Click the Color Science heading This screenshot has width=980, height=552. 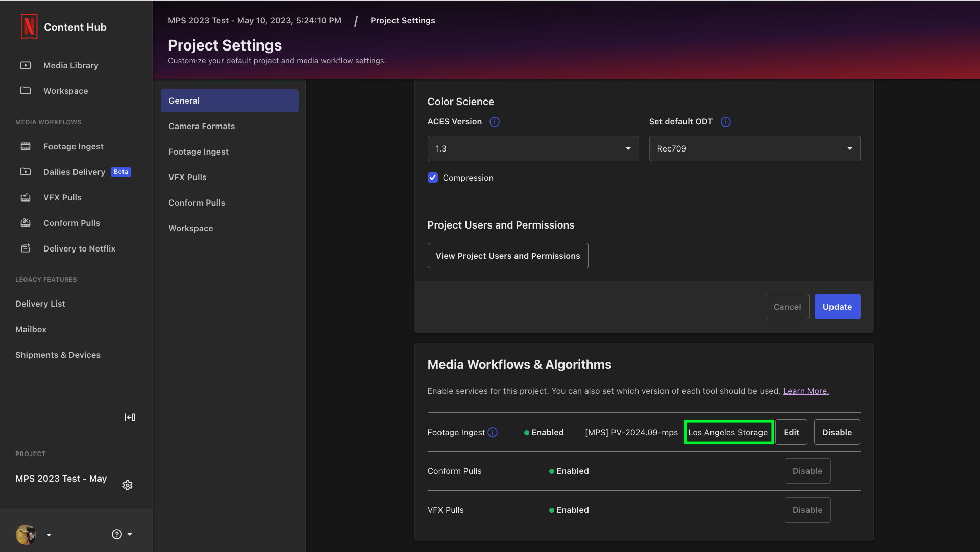[460, 102]
